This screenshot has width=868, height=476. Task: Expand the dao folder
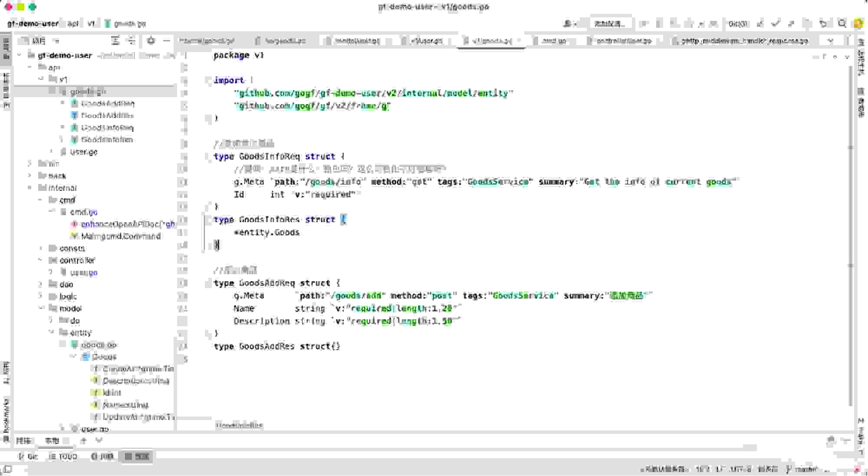[41, 284]
